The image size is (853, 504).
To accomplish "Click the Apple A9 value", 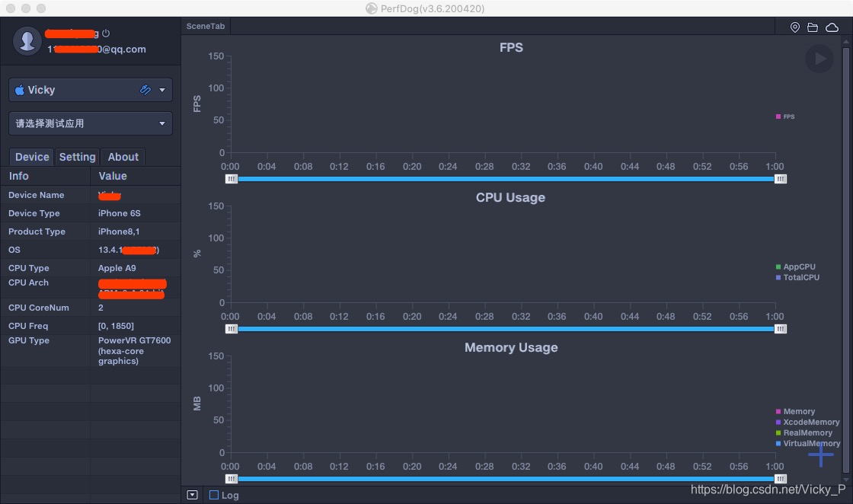I will pos(117,268).
